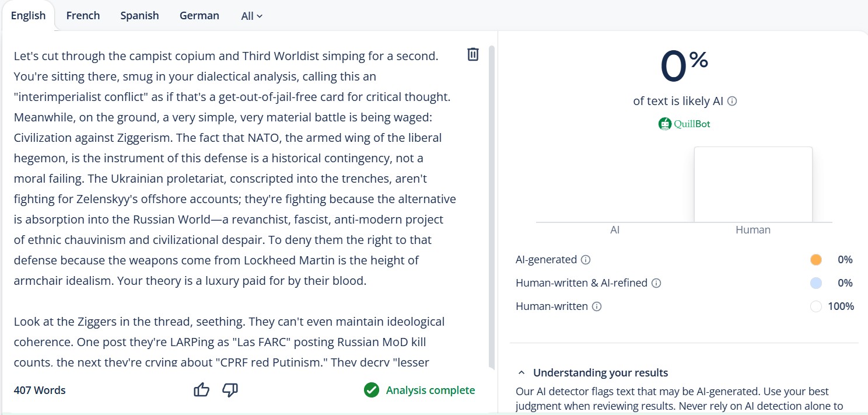Screen dimensions: 868x415
Task: Click the Human-written info icon
Action: (x=597, y=306)
